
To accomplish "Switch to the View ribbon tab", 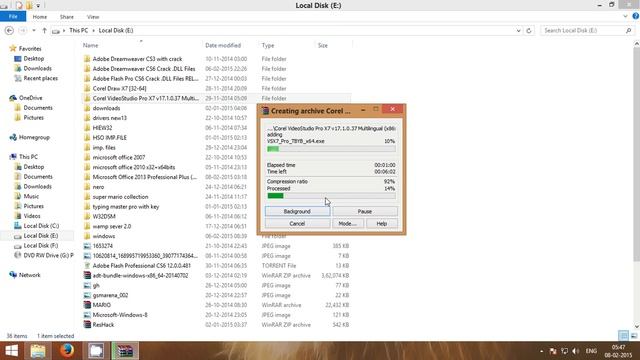I will pyautogui.click(x=93, y=17).
